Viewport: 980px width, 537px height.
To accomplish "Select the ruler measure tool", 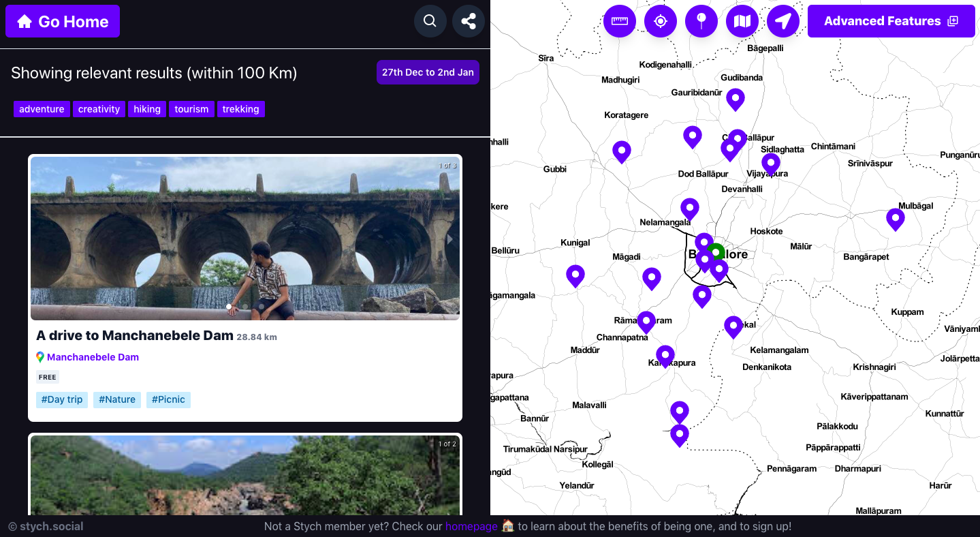I will [x=620, y=21].
